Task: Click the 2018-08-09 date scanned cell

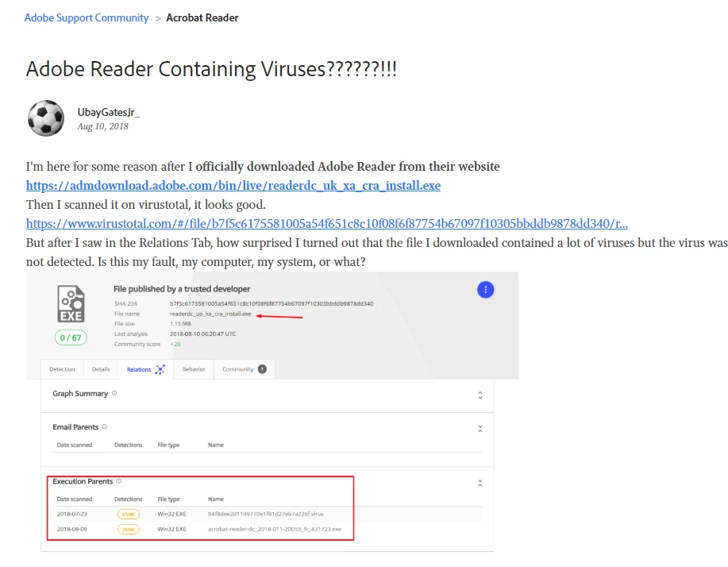Action: click(72, 529)
